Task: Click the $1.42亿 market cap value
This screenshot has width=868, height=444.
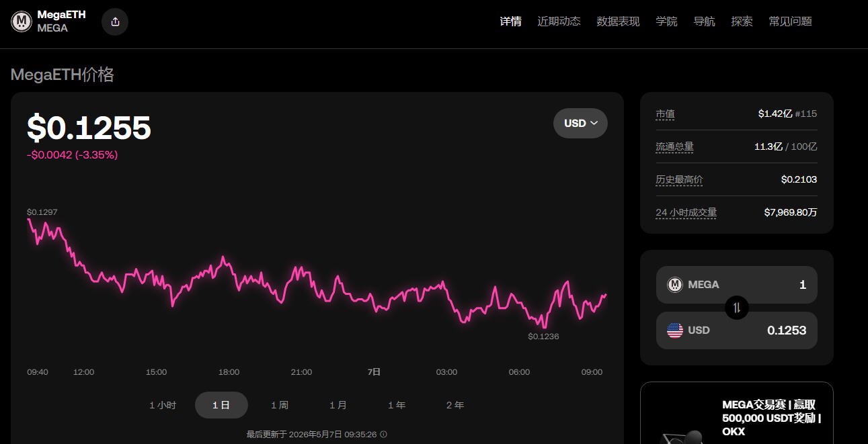Action: click(x=775, y=114)
